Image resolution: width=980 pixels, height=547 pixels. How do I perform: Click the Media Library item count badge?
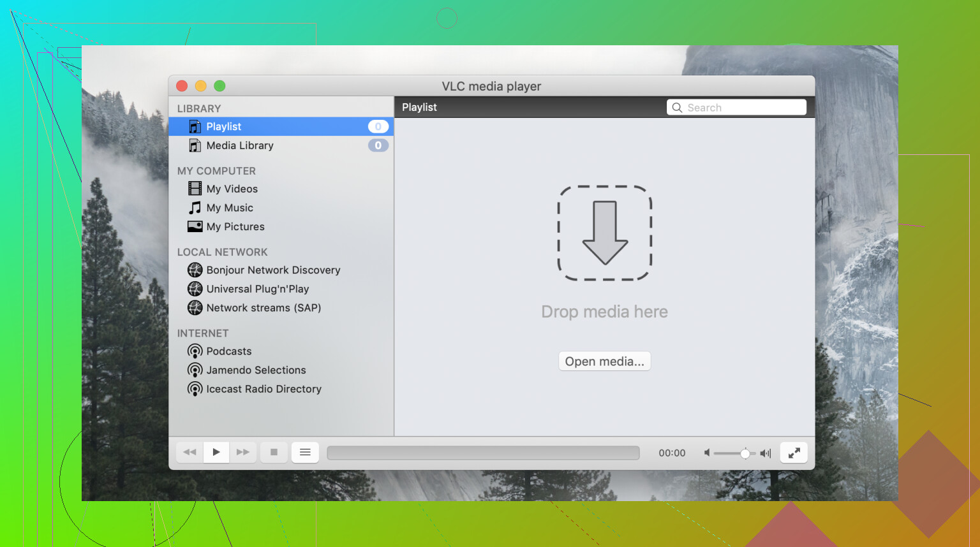378,146
